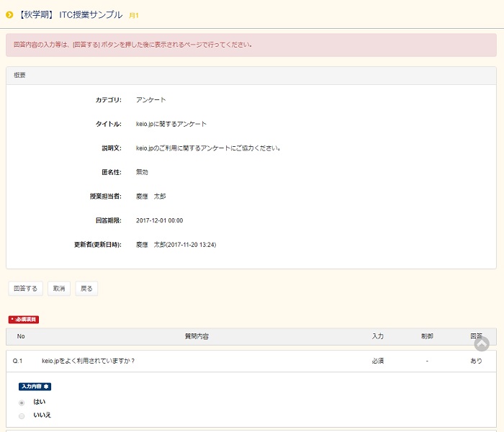Screen dimensions: 504x432
Task: Click the No column header
Action: [21, 336]
